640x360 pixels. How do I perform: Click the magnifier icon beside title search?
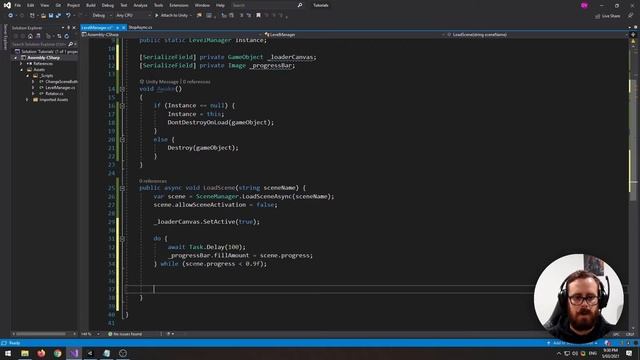(300, 5)
